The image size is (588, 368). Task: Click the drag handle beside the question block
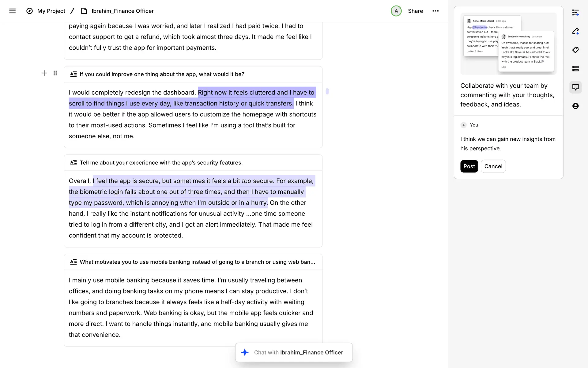click(x=55, y=73)
